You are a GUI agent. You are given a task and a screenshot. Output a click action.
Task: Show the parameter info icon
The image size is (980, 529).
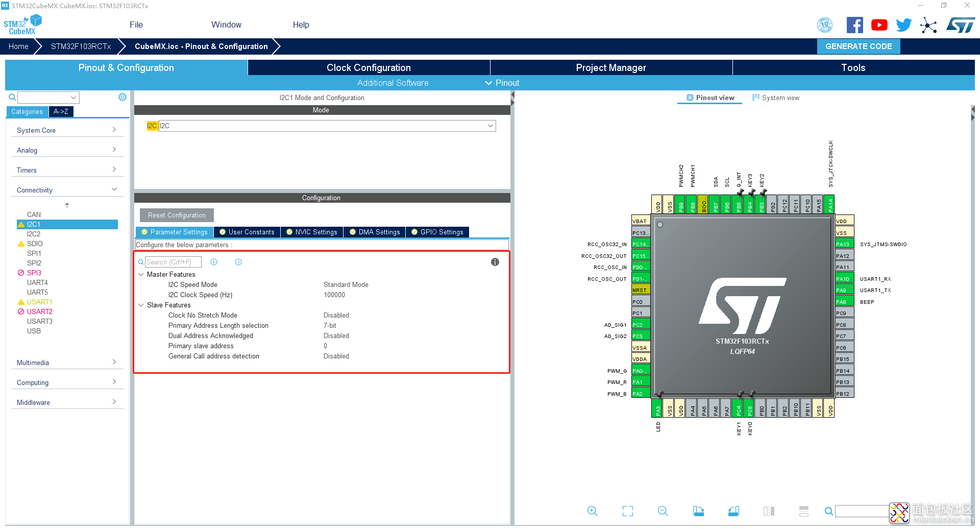(495, 262)
